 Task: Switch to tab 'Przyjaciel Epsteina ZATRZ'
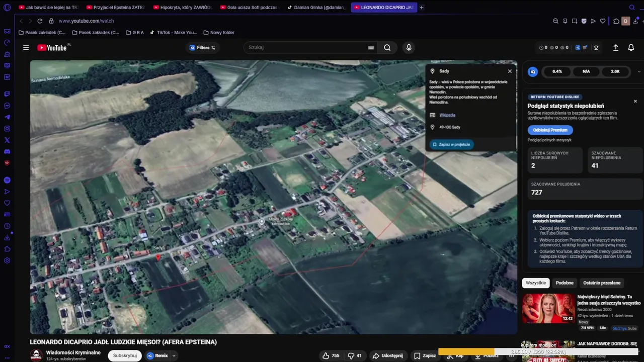point(116,8)
